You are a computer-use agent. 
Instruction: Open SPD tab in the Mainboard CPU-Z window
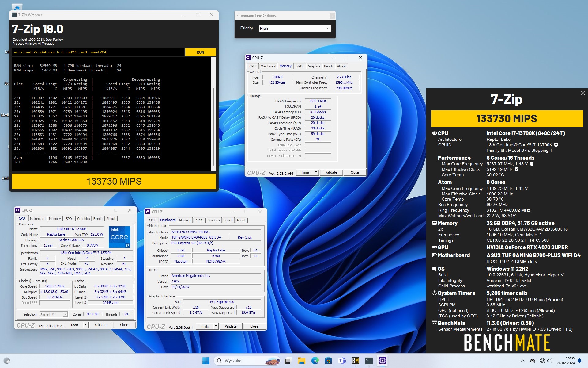[199, 220]
